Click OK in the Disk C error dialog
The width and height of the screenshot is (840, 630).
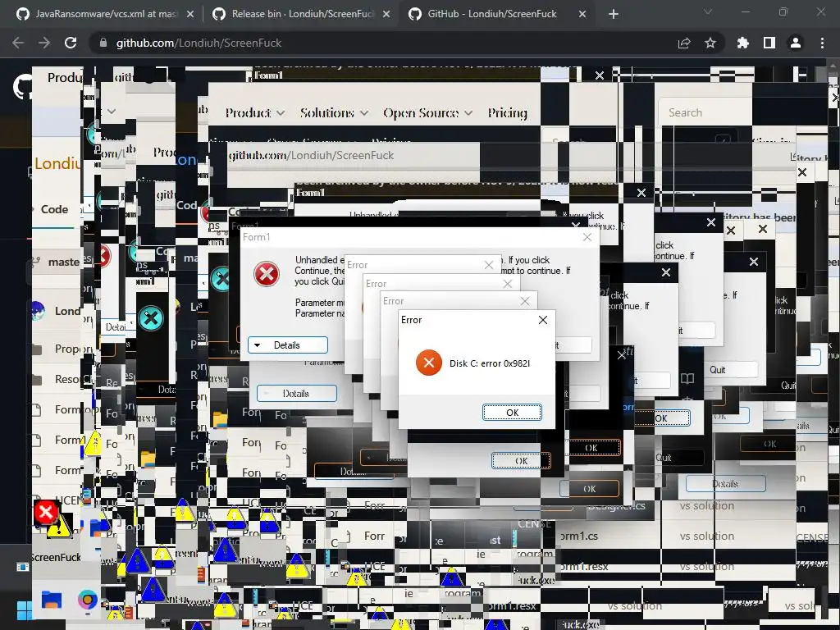[x=512, y=413]
